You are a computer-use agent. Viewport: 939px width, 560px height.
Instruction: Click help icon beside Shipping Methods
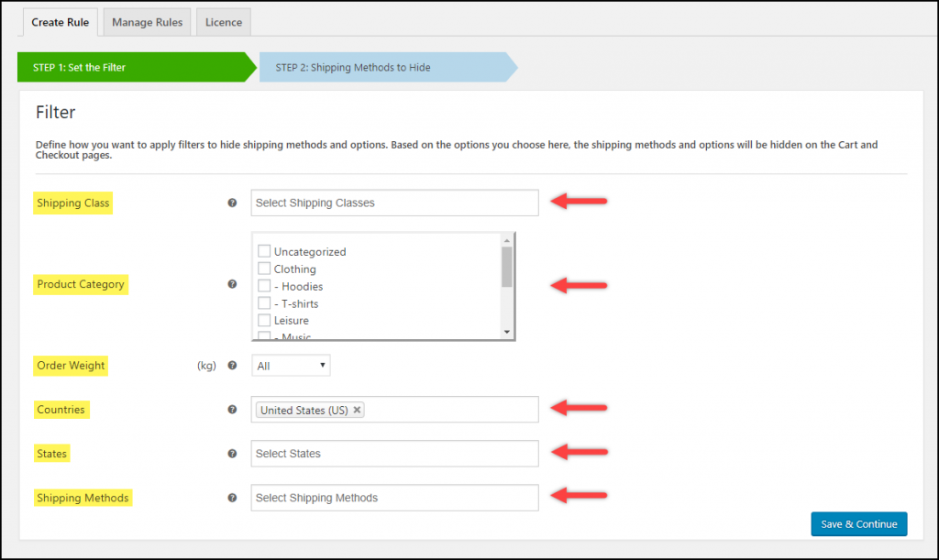(x=232, y=498)
